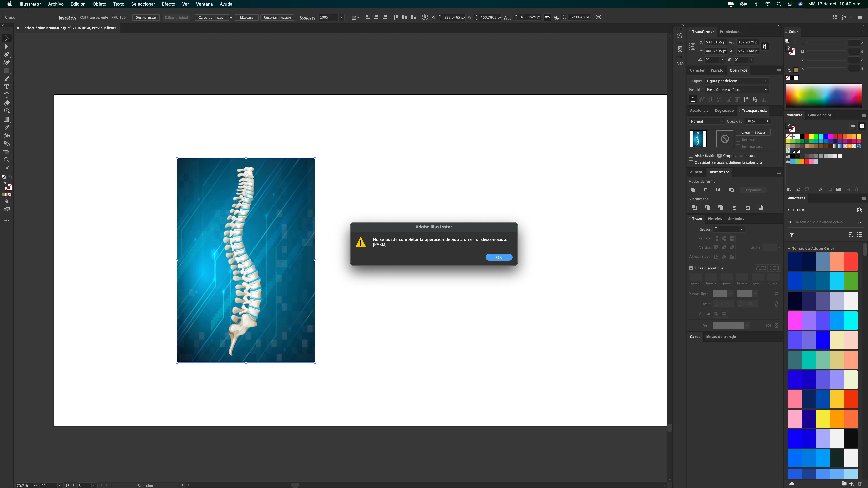This screenshot has width=868, height=488.
Task: Select the Eraser tool
Action: pos(7,103)
